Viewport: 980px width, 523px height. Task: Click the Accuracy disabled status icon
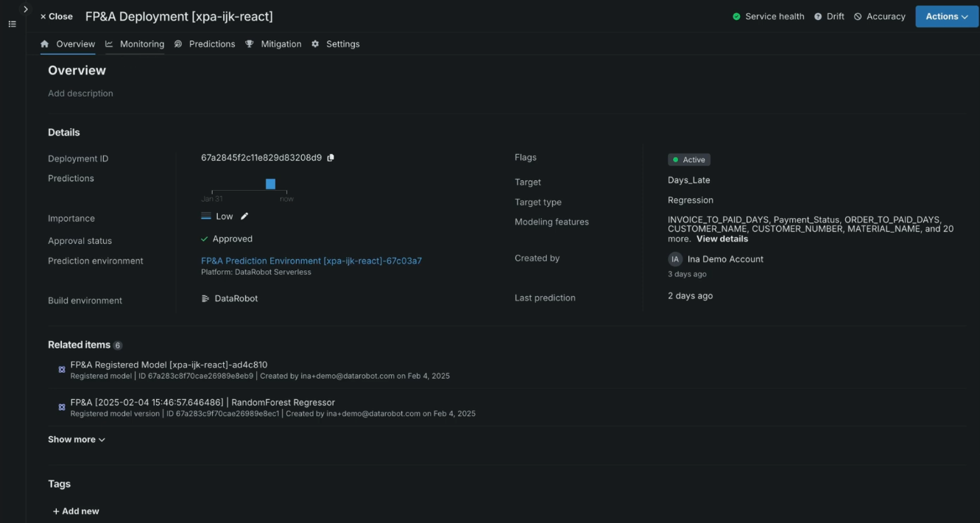click(x=858, y=16)
